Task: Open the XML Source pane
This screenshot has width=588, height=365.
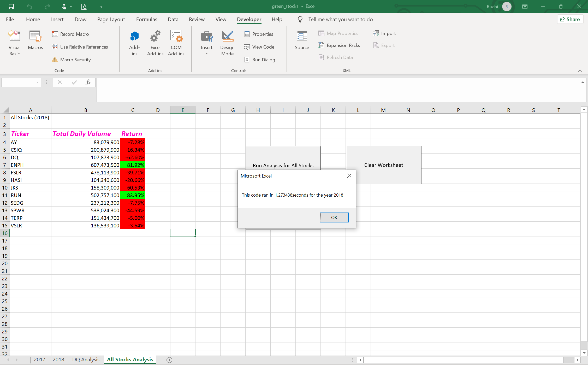Action: pyautogui.click(x=302, y=40)
